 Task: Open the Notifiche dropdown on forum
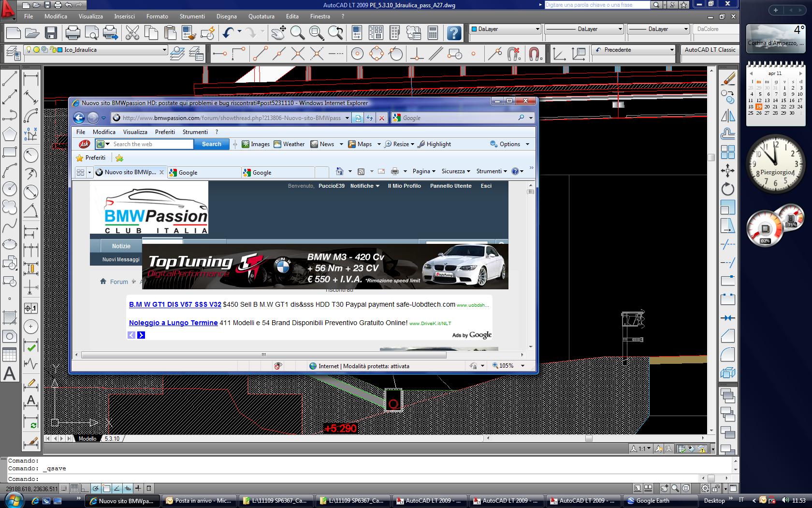pyautogui.click(x=364, y=186)
